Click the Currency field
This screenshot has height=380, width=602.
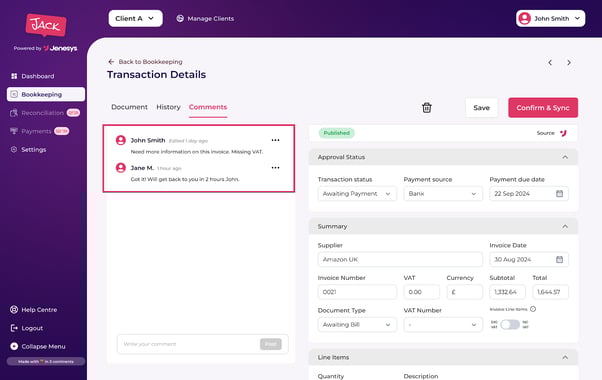click(464, 292)
